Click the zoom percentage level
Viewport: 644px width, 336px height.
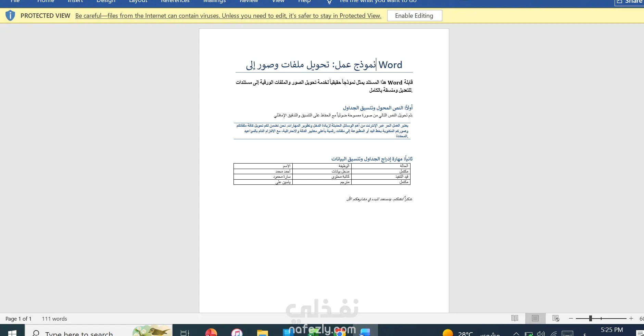coord(642,319)
